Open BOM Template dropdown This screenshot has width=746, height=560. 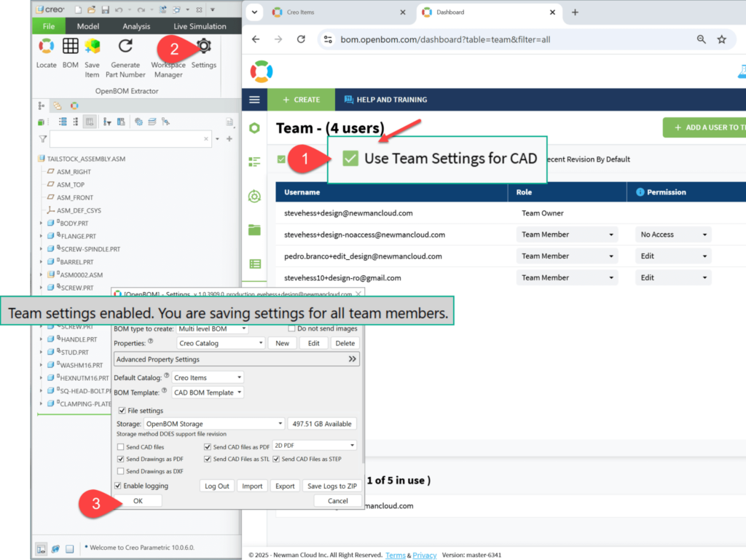coord(208,393)
